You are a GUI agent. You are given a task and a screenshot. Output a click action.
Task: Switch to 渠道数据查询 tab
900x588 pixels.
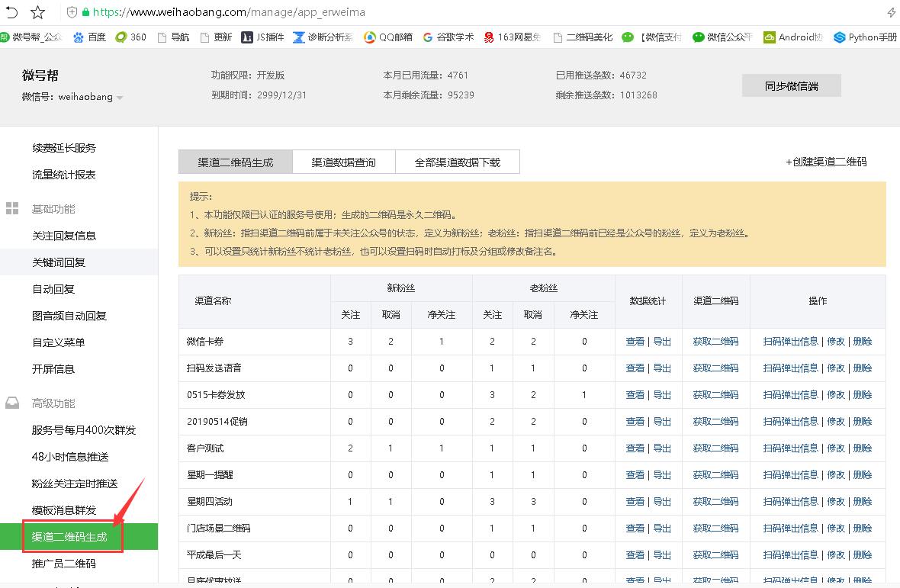(344, 162)
